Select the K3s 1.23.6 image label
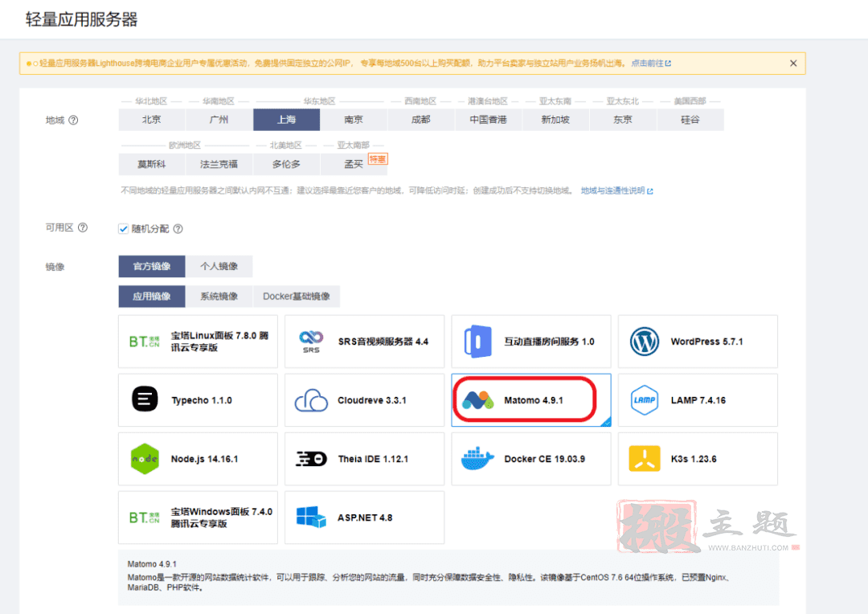Image resolution: width=868 pixels, height=614 pixels. click(694, 459)
